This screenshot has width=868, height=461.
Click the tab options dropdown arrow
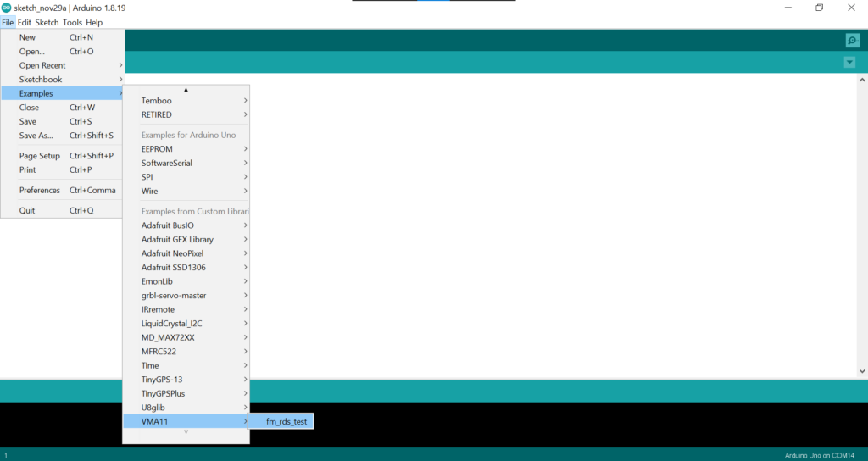(x=849, y=63)
